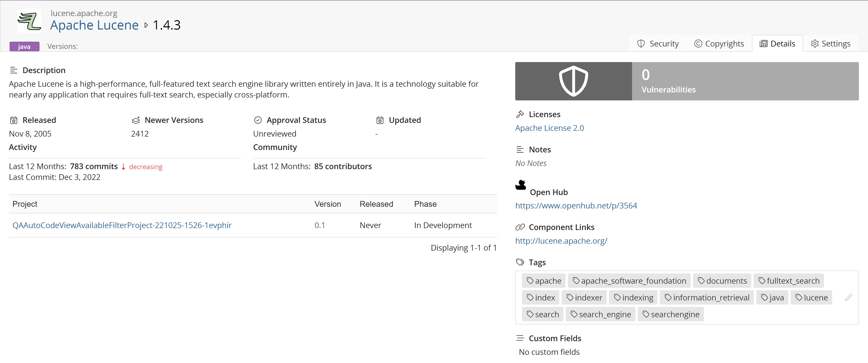Click the chain link icon next to Component Links
The width and height of the screenshot is (868, 363).
tap(520, 227)
